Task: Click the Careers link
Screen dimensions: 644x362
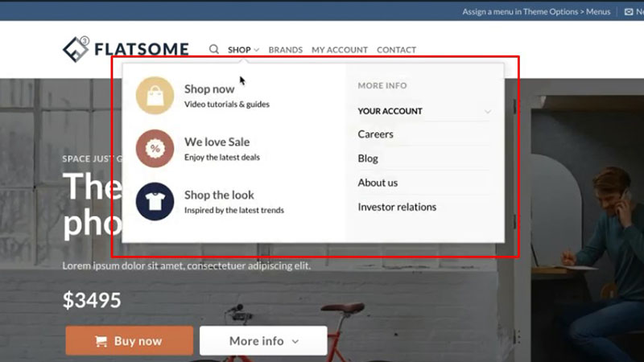Action: 375,134
